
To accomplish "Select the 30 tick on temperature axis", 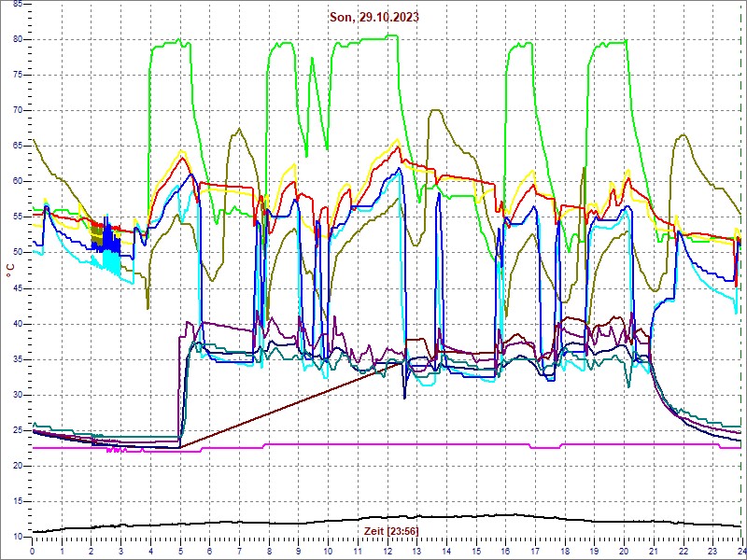I will 17,395.
